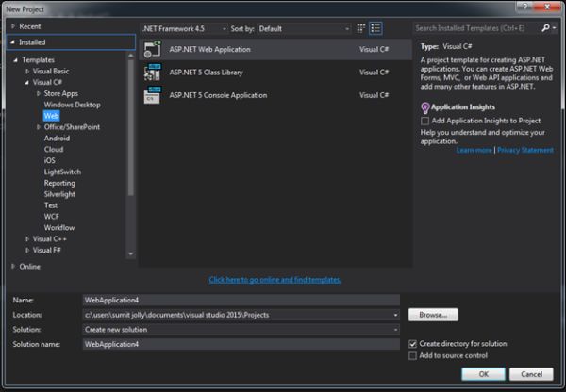Click link to find templates online
This screenshot has height=392, width=566.
pos(275,280)
